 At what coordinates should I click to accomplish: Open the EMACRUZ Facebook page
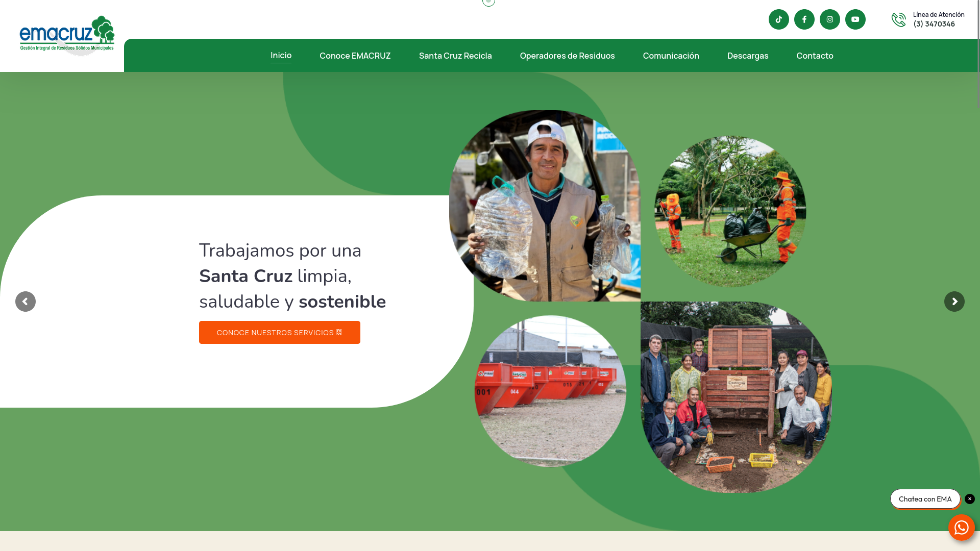tap(804, 19)
